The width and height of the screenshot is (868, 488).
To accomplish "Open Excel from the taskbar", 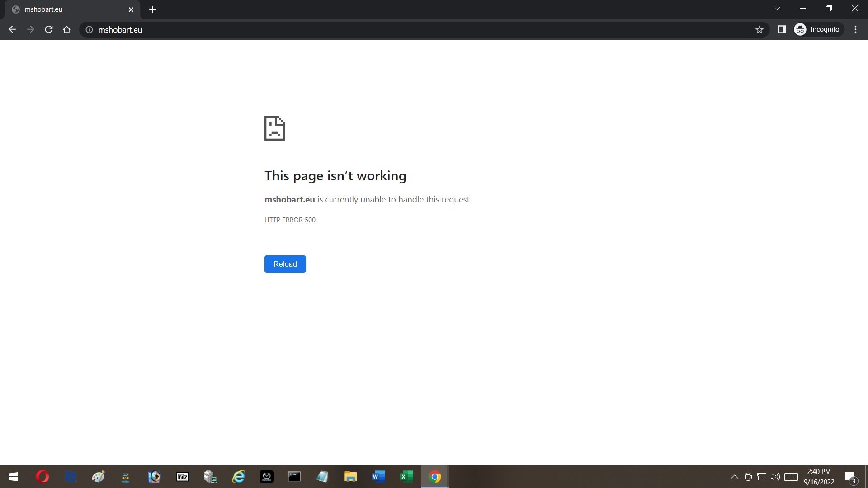I will (406, 477).
